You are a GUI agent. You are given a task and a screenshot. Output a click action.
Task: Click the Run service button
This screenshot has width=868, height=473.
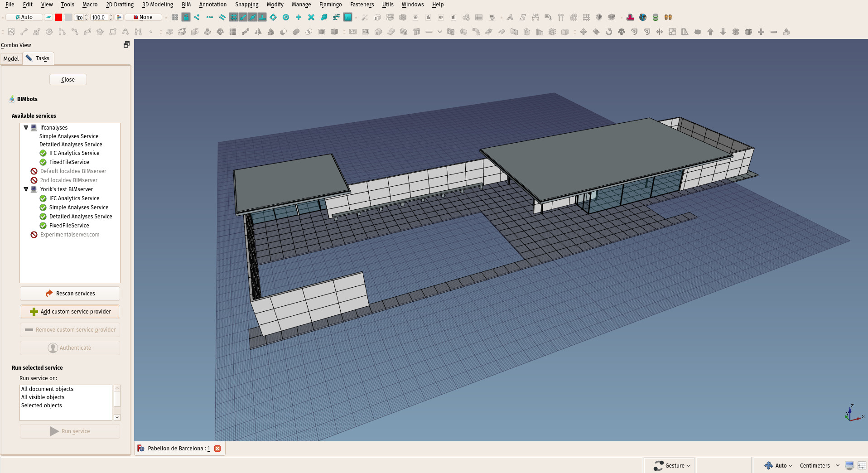pyautogui.click(x=70, y=431)
